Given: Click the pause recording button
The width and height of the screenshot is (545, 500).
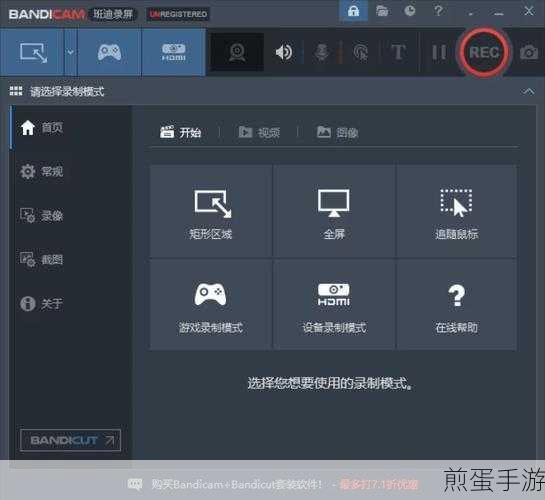Looking at the screenshot, I should tap(439, 52).
